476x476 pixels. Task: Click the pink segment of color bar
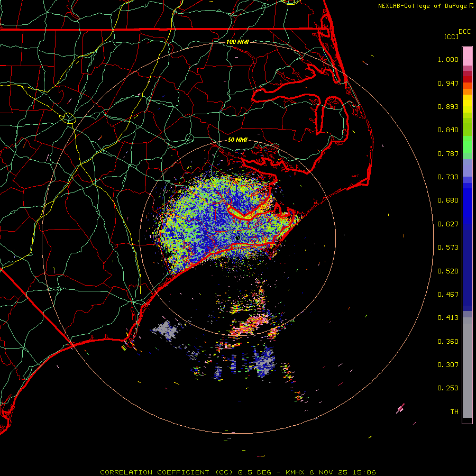pos(467,57)
